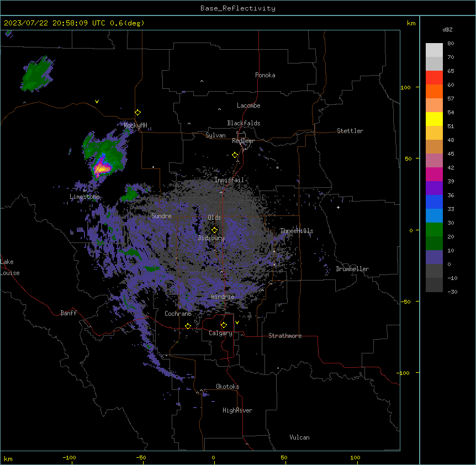The image size is (476, 465).
Task: Click the Olds city label
Action: pyautogui.click(x=214, y=218)
